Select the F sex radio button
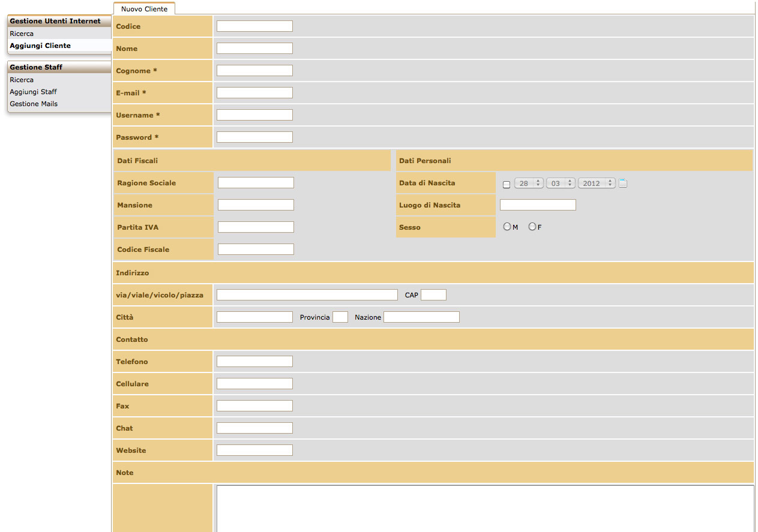 (532, 227)
